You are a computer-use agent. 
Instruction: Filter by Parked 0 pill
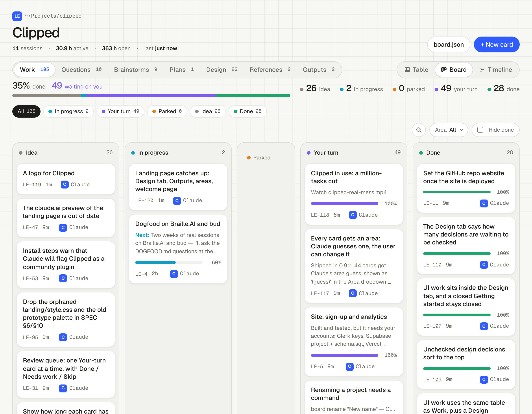point(167,111)
